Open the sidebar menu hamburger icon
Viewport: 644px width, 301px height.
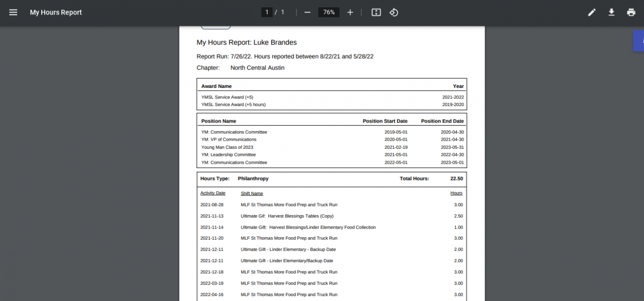point(13,12)
